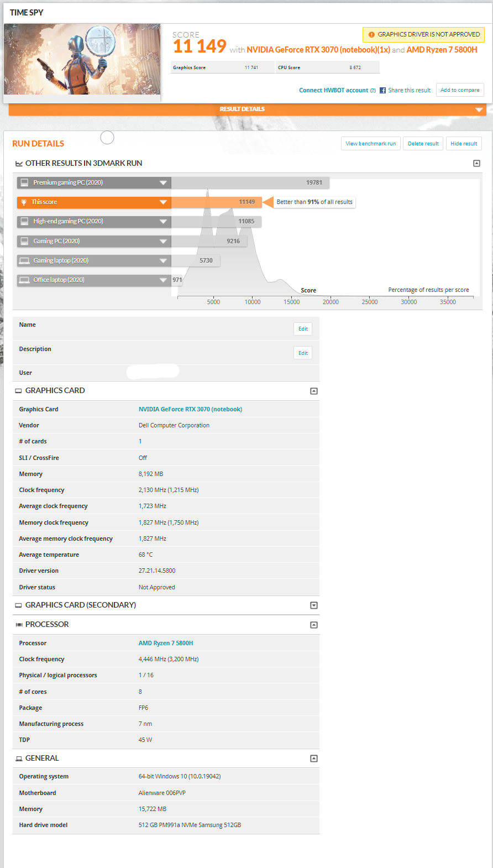Expand the Gaming PC (2020) dropdown arrow
This screenshot has width=493, height=868.
pos(163,241)
